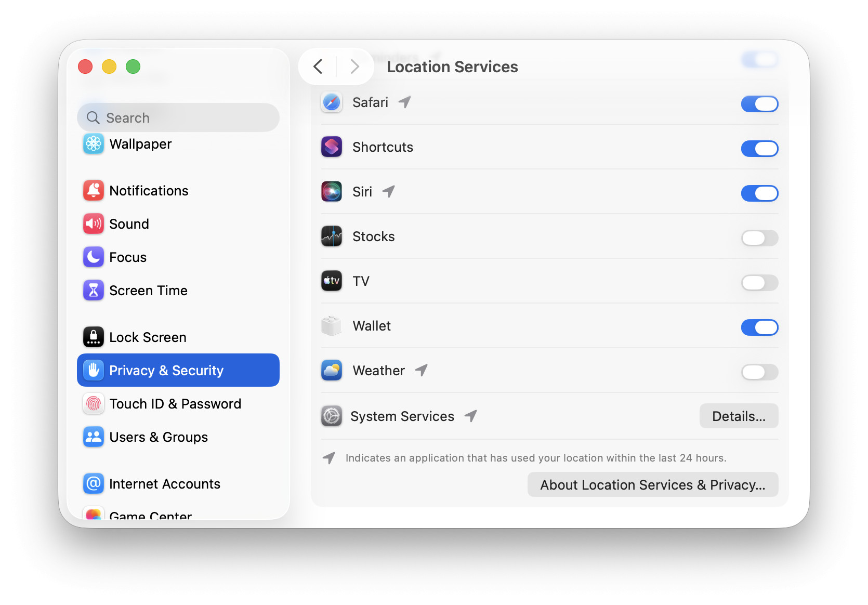The image size is (868, 605).
Task: Click the Users & Groups icon
Action: pos(94,437)
